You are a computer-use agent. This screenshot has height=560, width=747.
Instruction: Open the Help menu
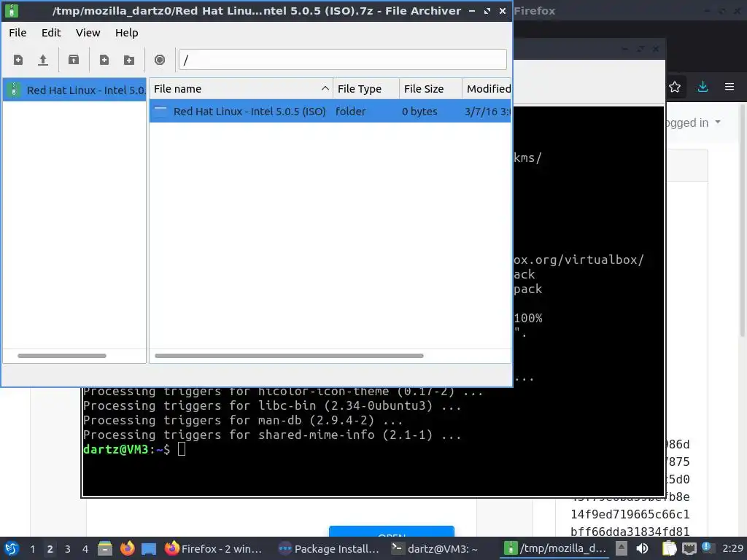pos(127,33)
